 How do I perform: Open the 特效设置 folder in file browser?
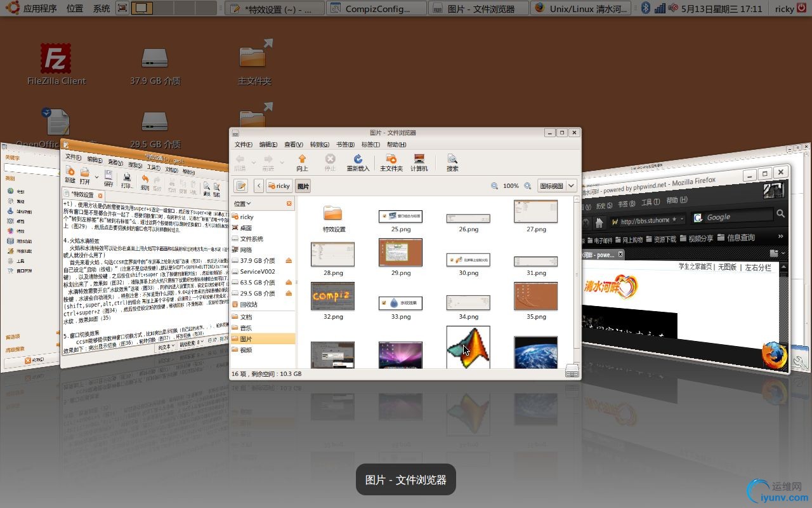(333, 218)
